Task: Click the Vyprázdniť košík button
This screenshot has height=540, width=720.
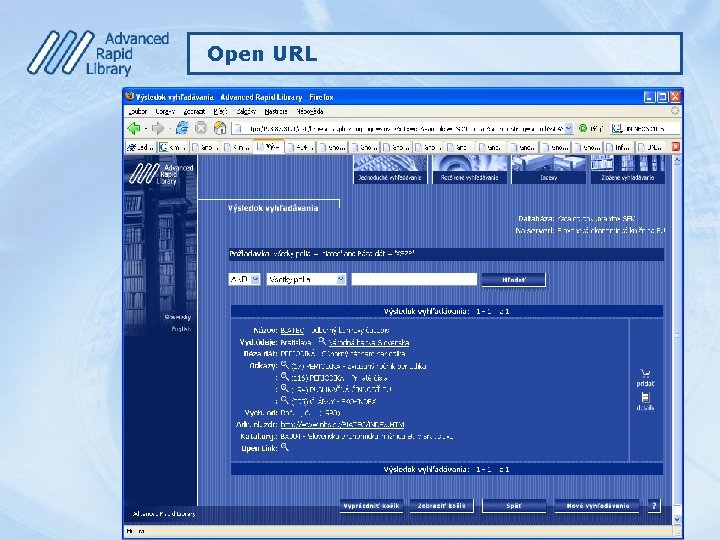Action: 371,506
